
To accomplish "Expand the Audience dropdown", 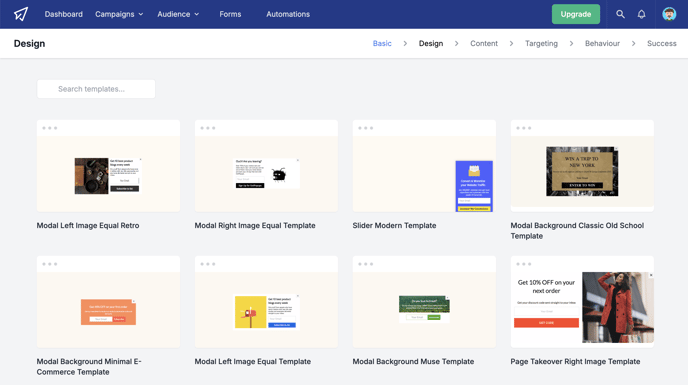I will (178, 14).
